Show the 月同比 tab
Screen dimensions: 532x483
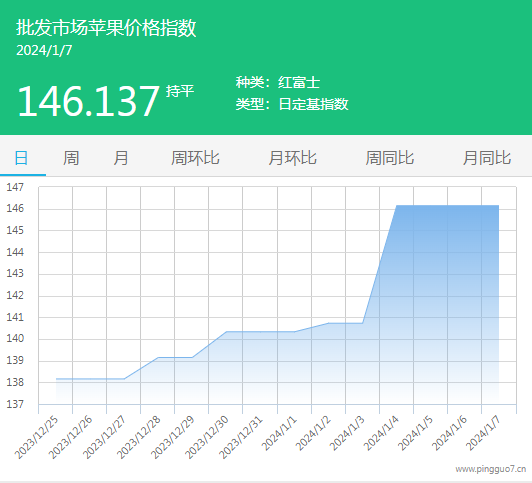(x=487, y=158)
